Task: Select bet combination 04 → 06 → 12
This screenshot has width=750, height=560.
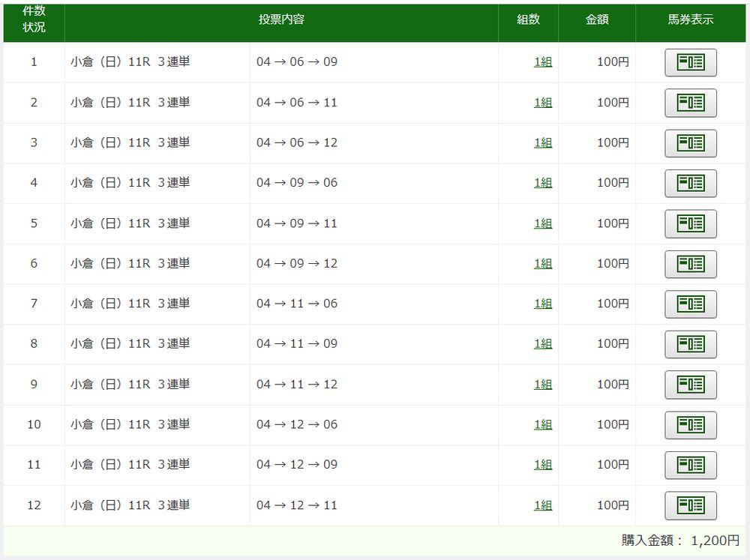Action: pos(297,142)
